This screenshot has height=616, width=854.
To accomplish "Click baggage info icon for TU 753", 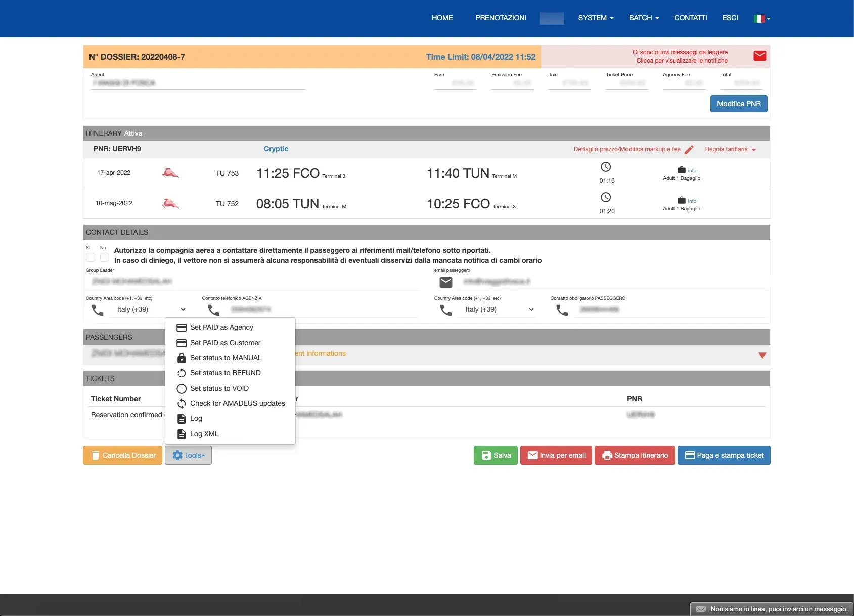I will 682,170.
